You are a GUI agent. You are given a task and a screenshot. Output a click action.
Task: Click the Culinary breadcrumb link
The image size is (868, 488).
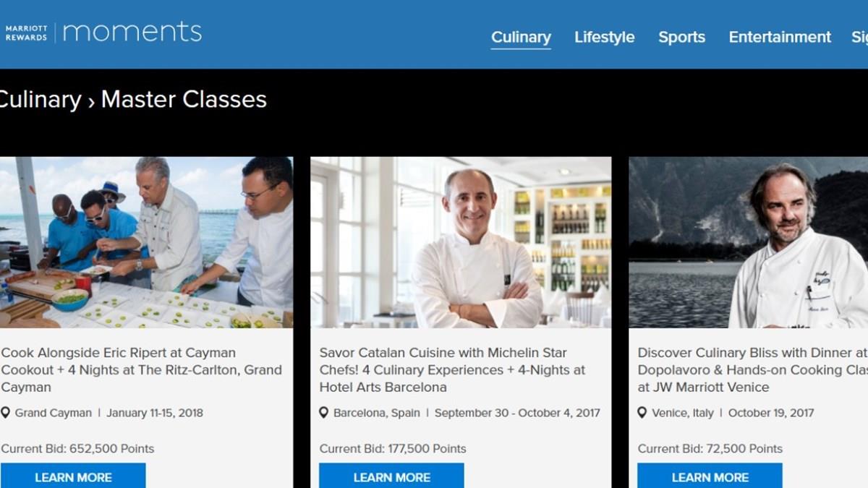point(40,99)
